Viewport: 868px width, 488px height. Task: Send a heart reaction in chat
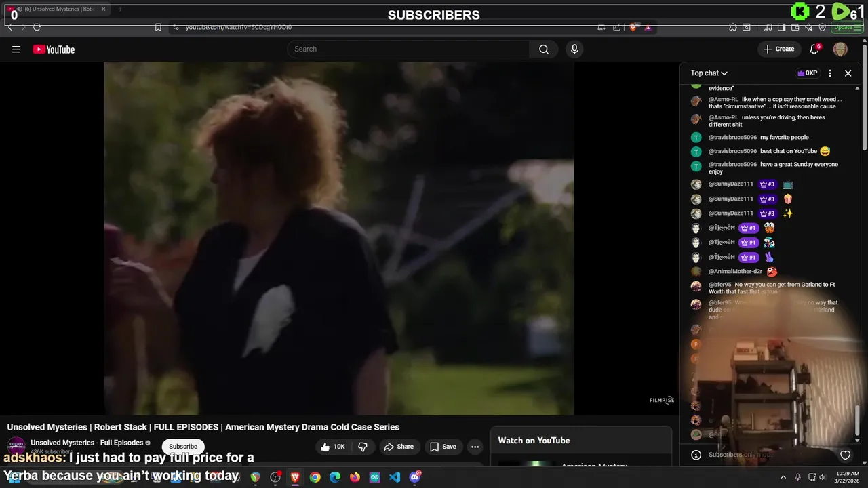[845, 455]
